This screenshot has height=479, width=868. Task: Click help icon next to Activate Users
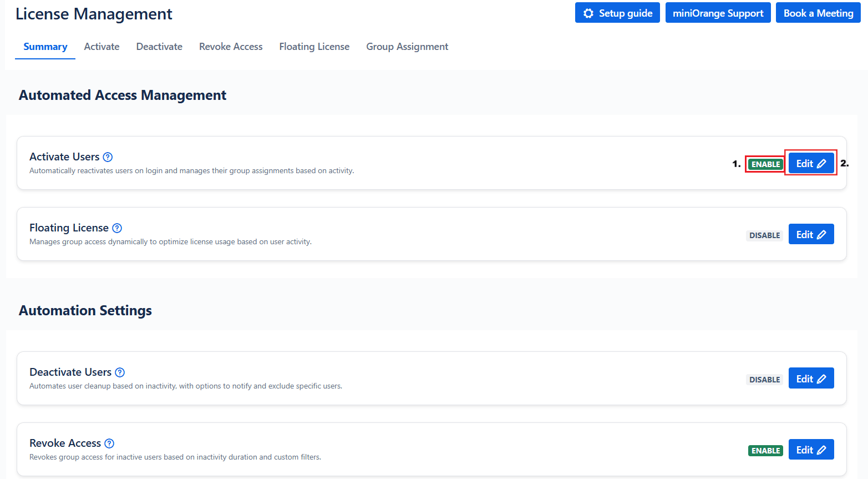[x=108, y=157]
